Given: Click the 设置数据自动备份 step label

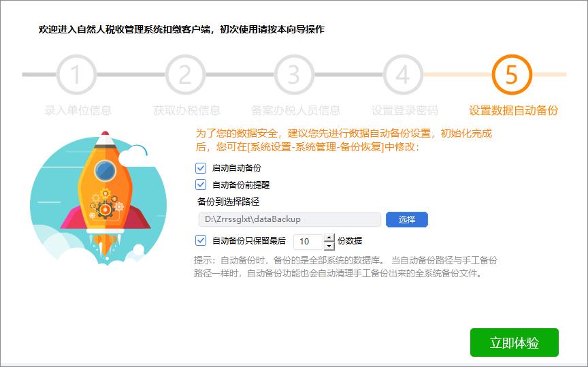Looking at the screenshot, I should click(513, 110).
